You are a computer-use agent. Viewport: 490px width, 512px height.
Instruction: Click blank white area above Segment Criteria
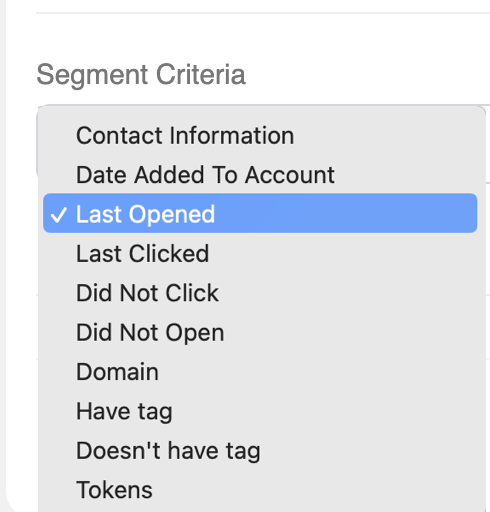pos(260,37)
